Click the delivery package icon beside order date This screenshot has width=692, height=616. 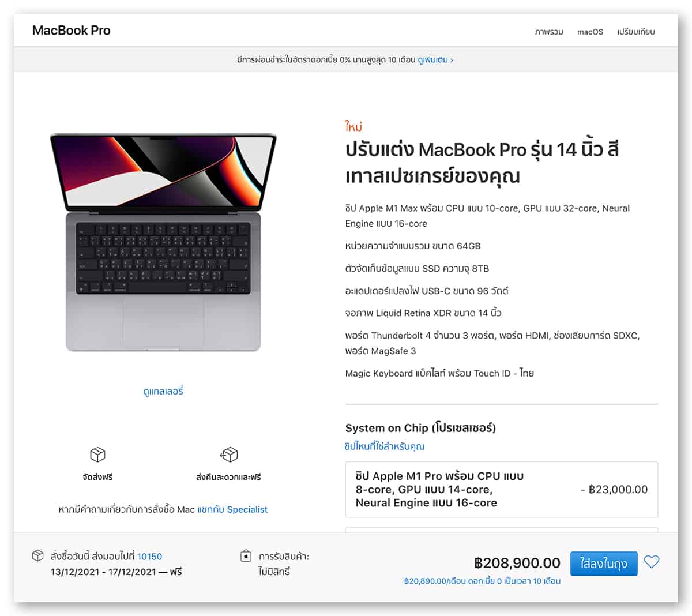[38, 556]
